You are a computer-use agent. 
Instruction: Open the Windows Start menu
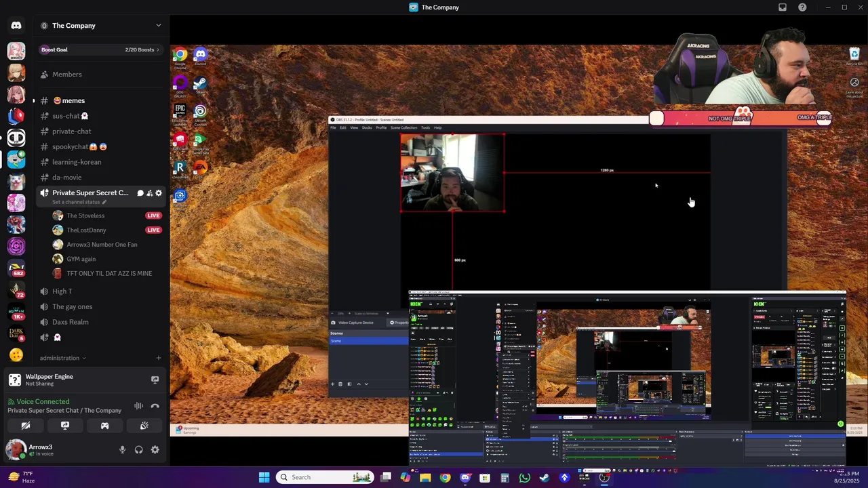tap(264, 477)
